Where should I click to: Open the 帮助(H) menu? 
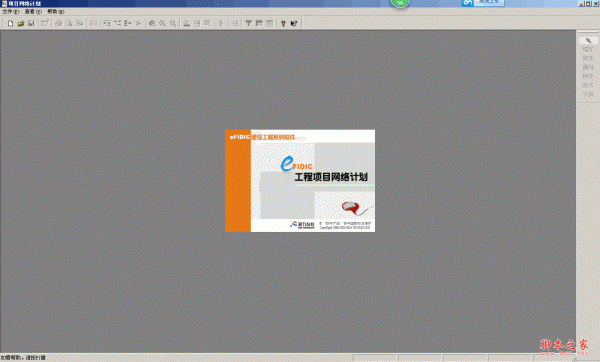point(56,11)
